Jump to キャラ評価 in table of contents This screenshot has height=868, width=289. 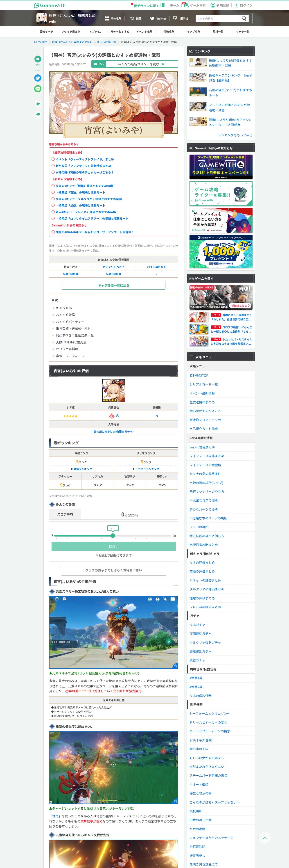pos(64,308)
